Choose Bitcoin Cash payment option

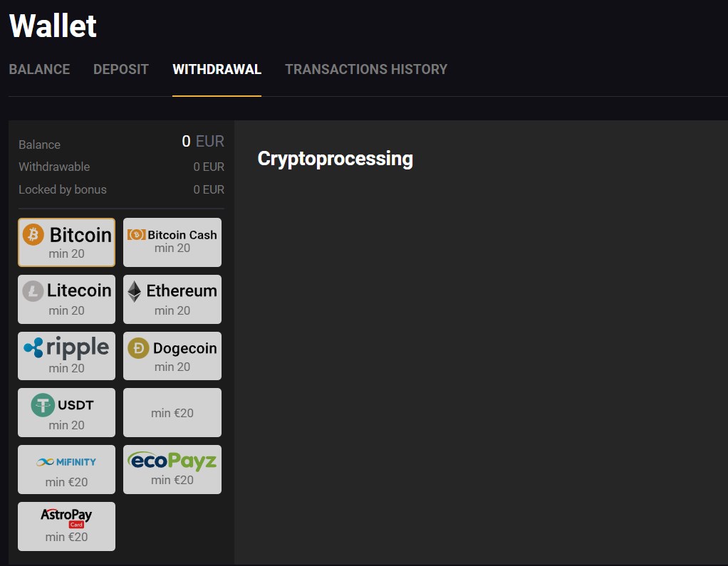172,242
